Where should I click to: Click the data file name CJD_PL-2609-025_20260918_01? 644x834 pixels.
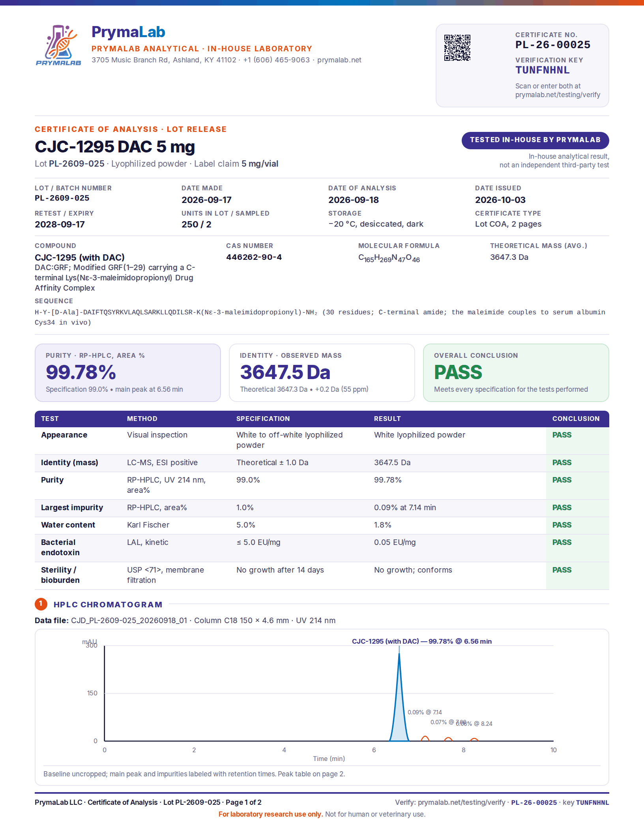tap(129, 620)
